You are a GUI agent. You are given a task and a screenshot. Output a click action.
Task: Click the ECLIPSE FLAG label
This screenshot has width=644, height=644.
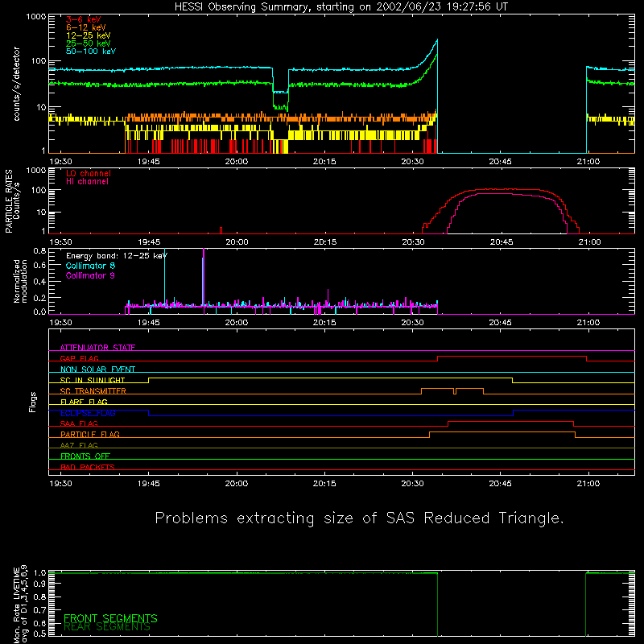(88, 413)
